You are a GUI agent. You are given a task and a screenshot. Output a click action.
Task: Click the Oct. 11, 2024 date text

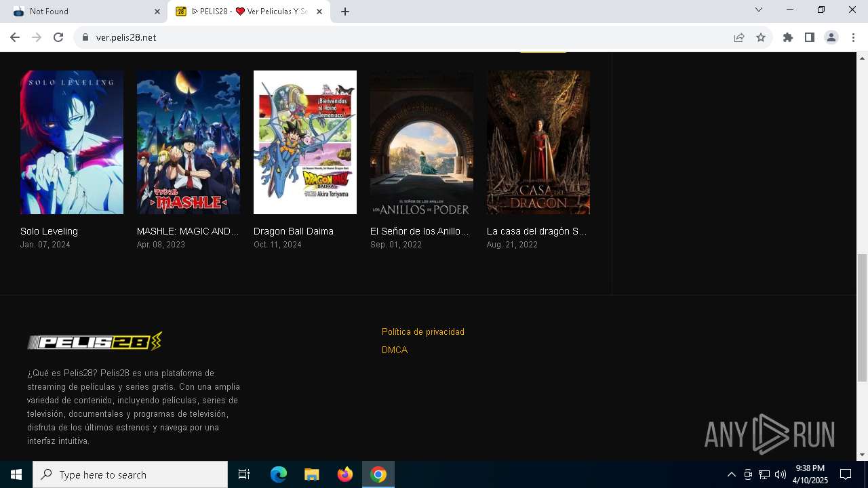click(x=277, y=245)
